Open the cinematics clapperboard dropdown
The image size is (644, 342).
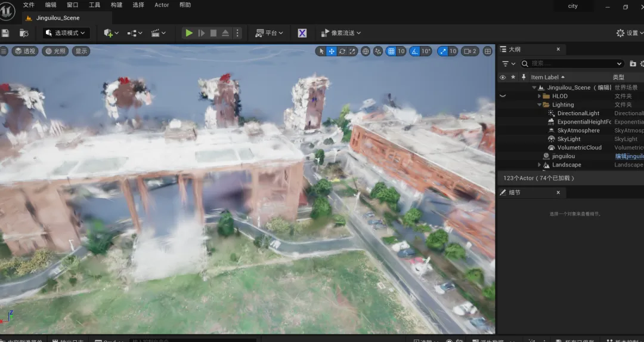158,33
